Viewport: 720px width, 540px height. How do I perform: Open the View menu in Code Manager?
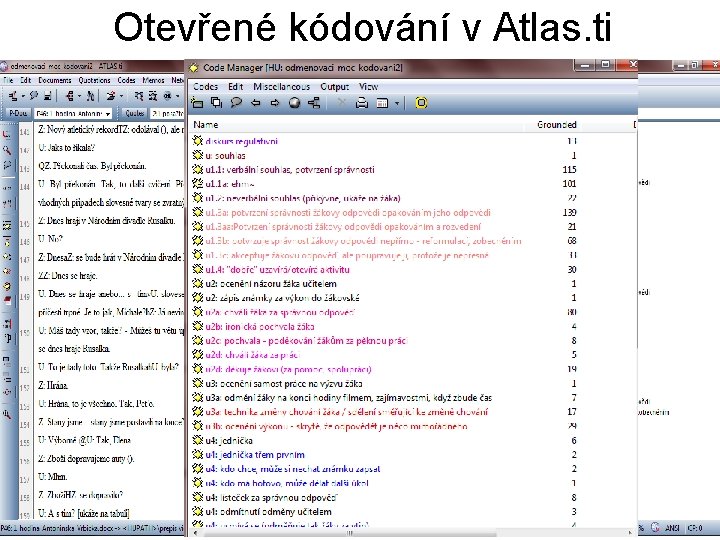tap(368, 87)
